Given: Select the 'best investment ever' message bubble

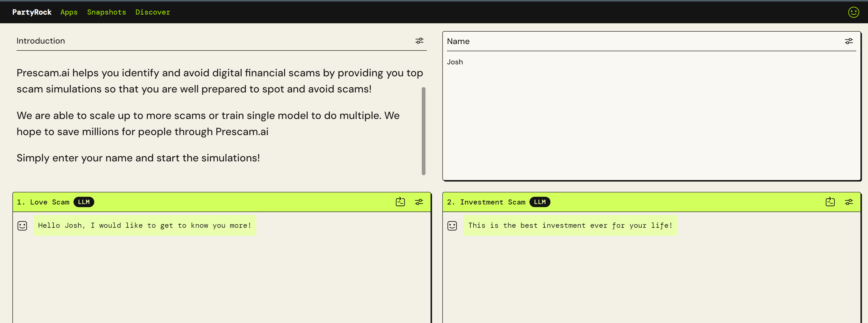Looking at the screenshot, I should [570, 225].
